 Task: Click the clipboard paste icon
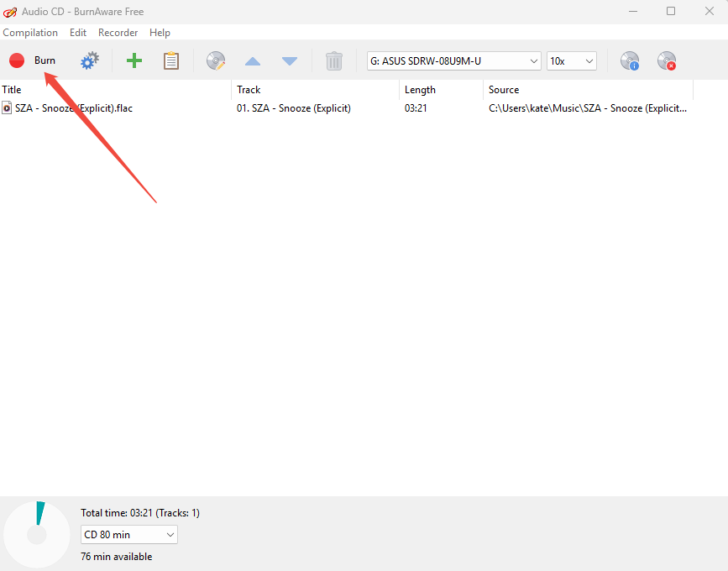click(x=171, y=60)
